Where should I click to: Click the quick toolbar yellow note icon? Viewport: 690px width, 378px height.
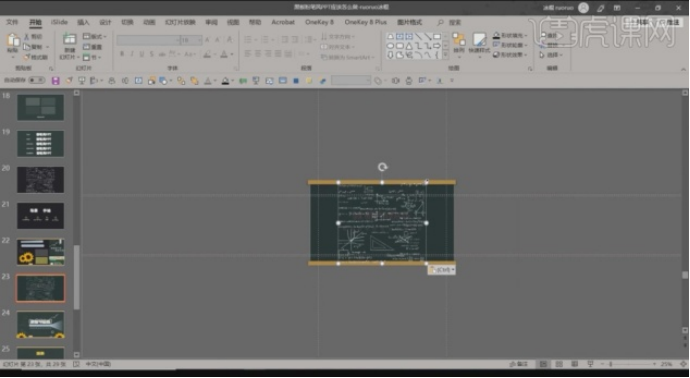click(x=309, y=81)
